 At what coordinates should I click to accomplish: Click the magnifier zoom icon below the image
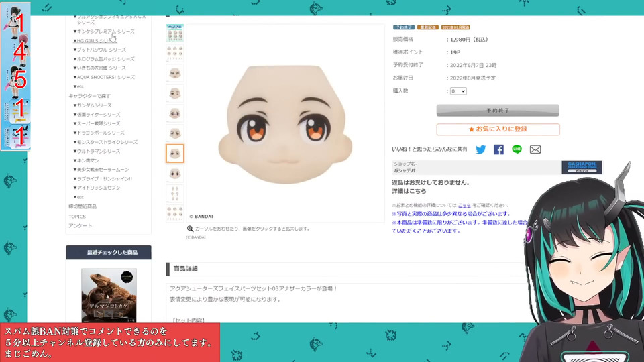(x=190, y=229)
